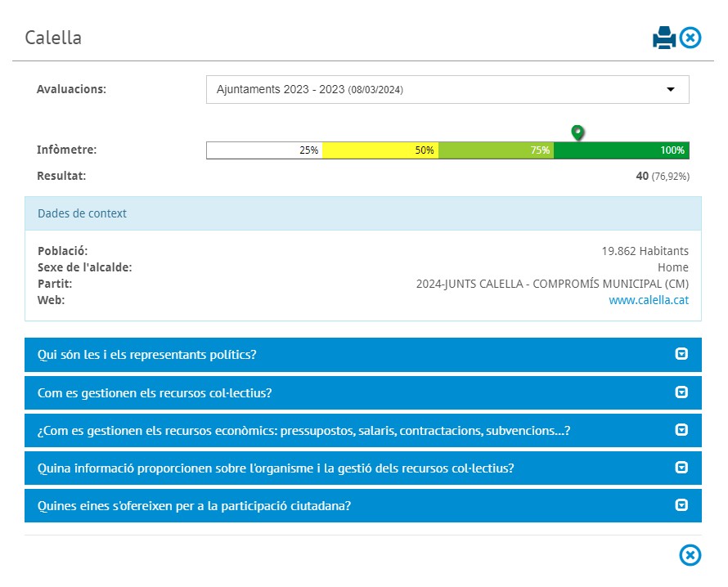Click the 'Dades de context' panel header
This screenshot has height=587, width=728.
pyautogui.click(x=362, y=213)
